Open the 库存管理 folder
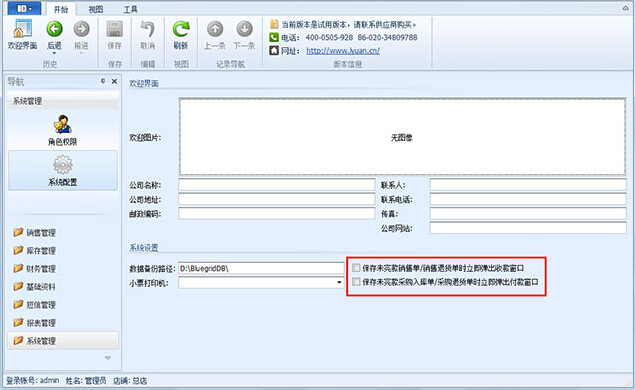635x390 pixels. 34,251
